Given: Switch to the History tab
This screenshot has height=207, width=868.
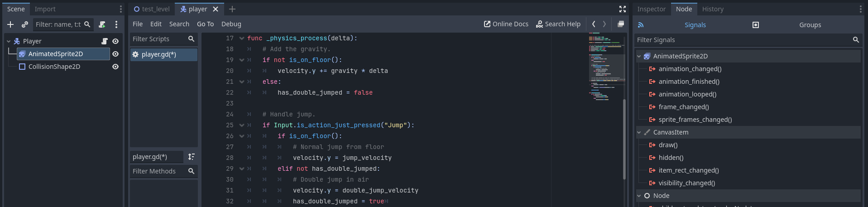Looking at the screenshot, I should click(x=713, y=9).
